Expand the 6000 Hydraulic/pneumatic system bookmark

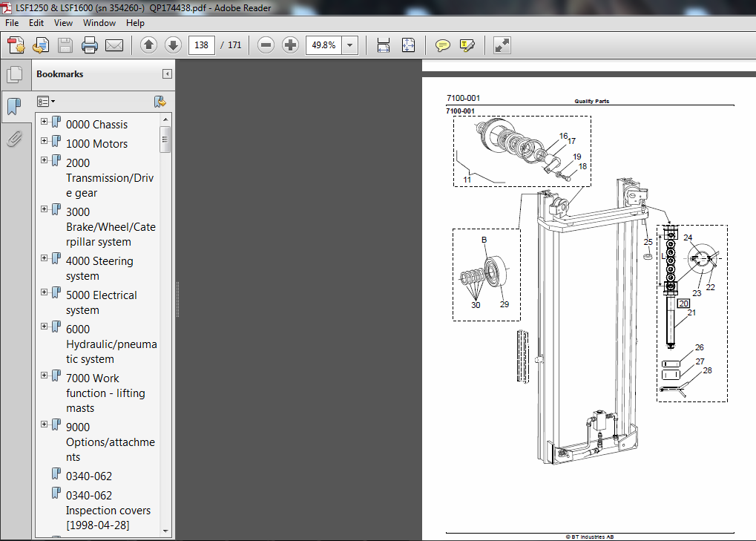(x=44, y=327)
